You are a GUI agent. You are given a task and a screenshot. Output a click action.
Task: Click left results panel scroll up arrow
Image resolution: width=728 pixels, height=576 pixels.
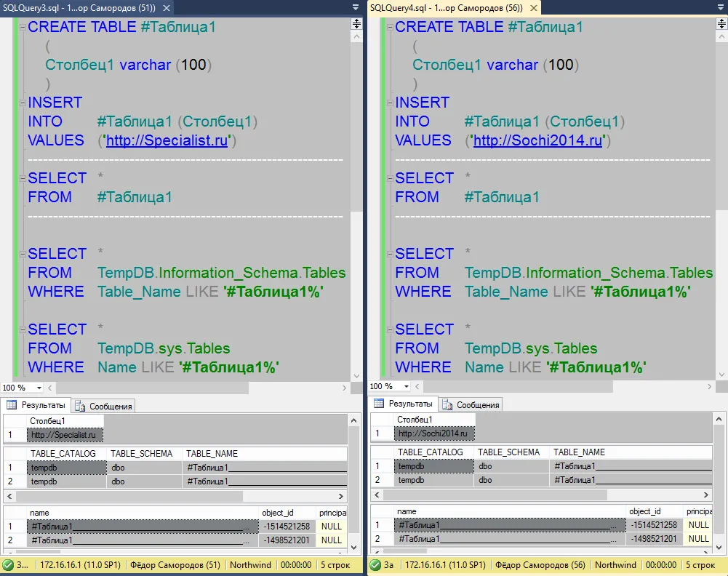click(353, 420)
